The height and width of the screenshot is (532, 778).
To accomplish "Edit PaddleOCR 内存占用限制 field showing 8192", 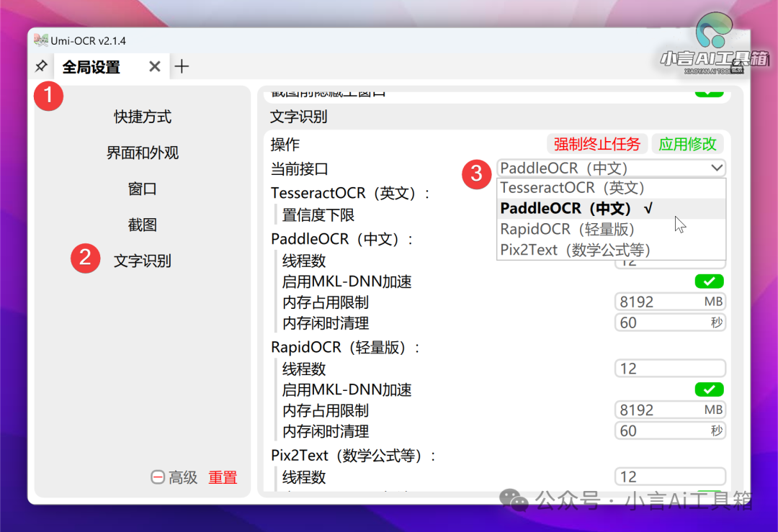I will coord(670,302).
